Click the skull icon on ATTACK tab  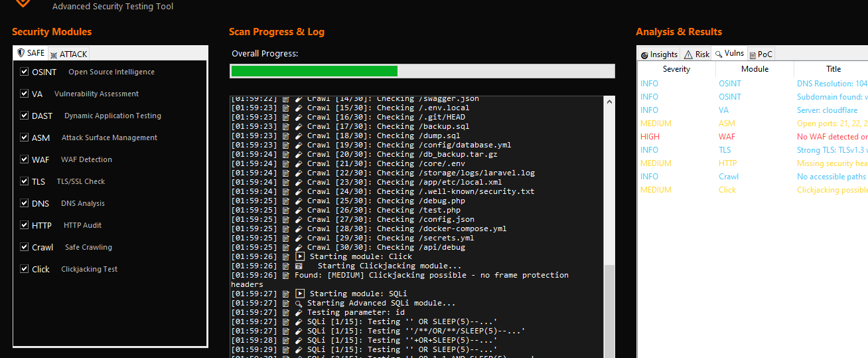click(54, 54)
